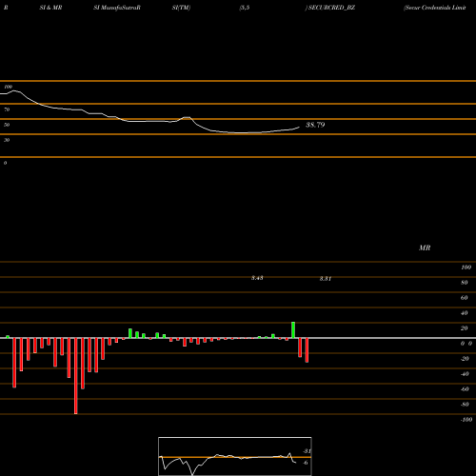476x476 pixels.
Task: Click the 80 label on right MR axis
Action: point(465,283)
